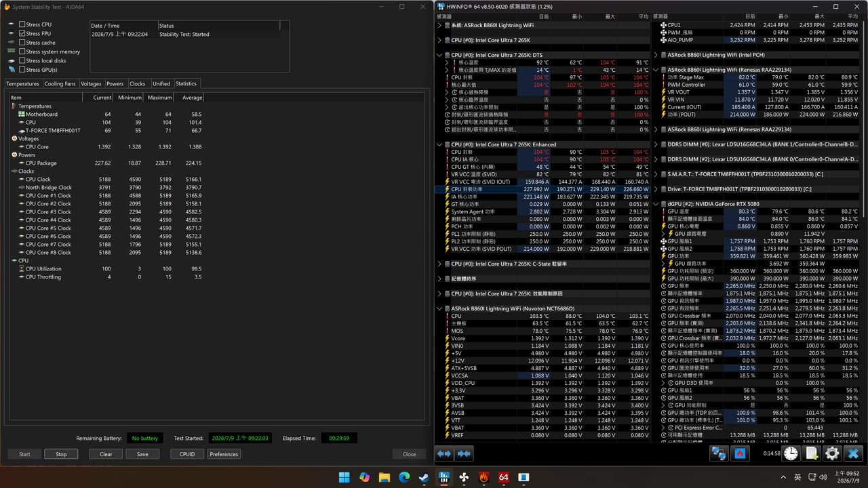868x488 pixels.
Task: Click HWiNFO collapse-columns arrows icon
Action: (464, 453)
